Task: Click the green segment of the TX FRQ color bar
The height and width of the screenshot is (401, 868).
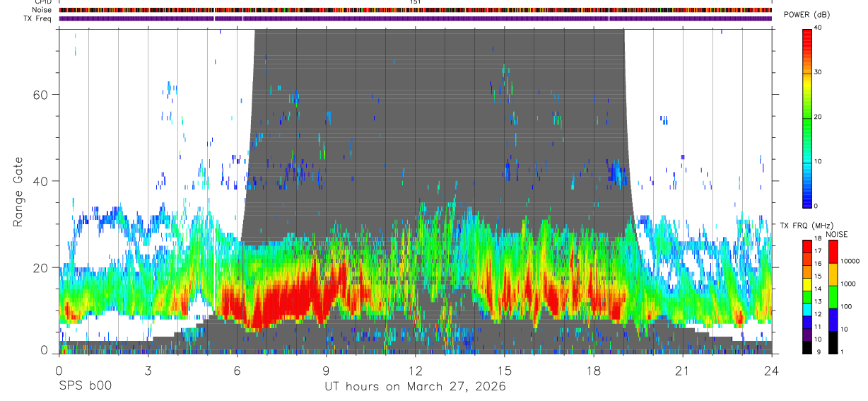Action: click(x=807, y=297)
